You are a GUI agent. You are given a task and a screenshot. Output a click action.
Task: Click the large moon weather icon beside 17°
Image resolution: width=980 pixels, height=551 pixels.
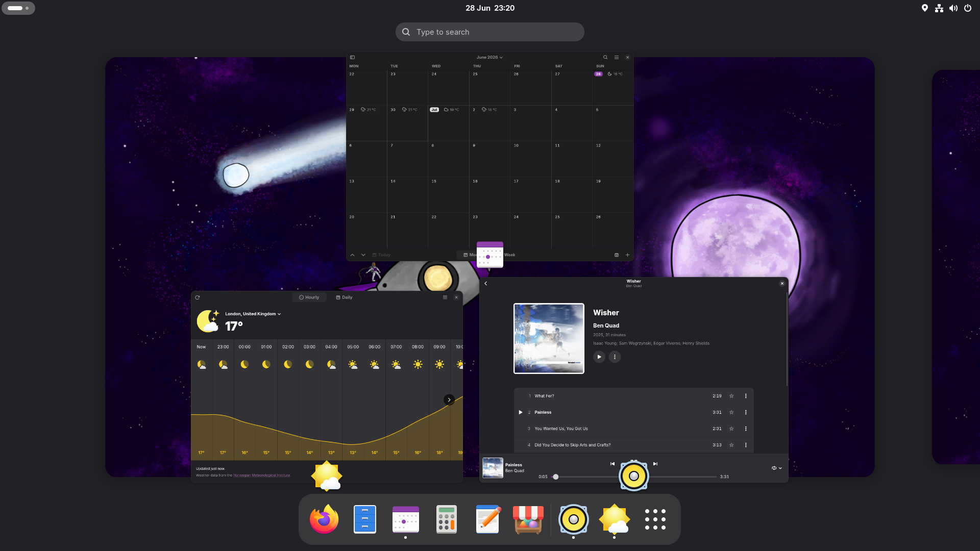[x=208, y=321]
